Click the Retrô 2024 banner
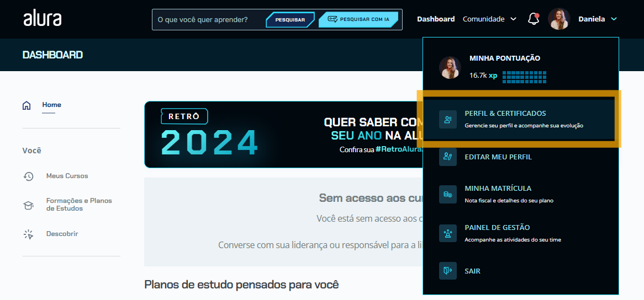Viewport: 644px width, 300px height. [x=283, y=135]
